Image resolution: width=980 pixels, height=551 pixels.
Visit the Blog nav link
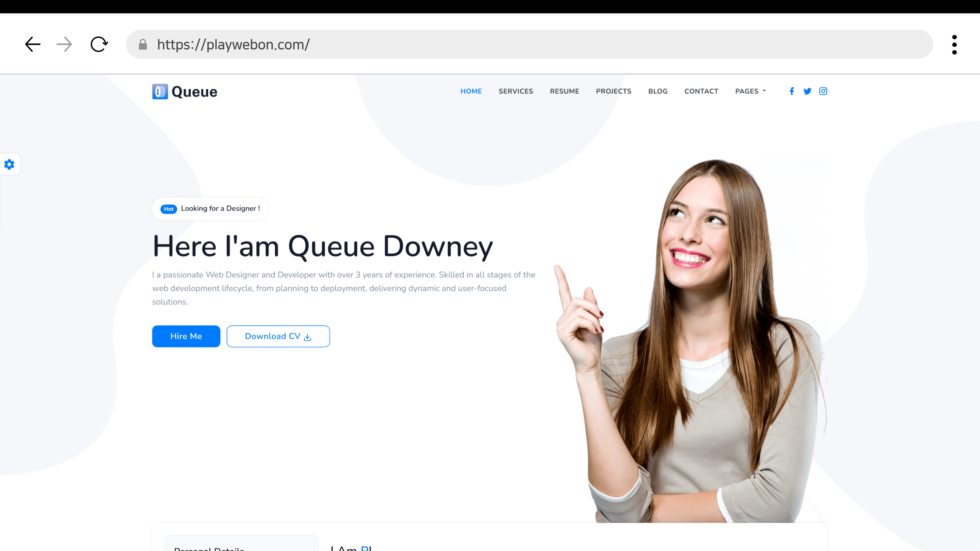point(658,91)
